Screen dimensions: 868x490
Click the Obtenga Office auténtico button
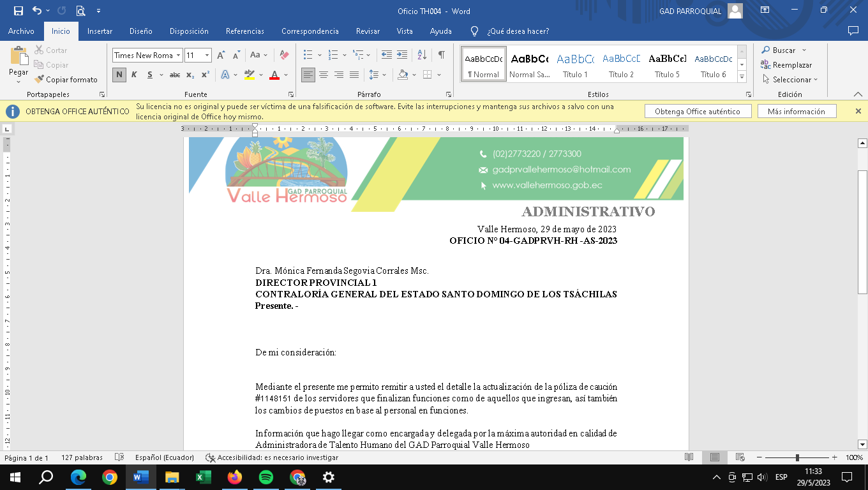point(697,111)
